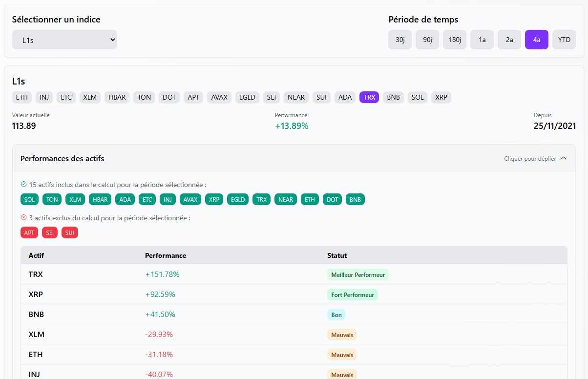Viewport: 588px width, 379px height.
Task: Click the EGLD chip in L1s row
Action: point(247,97)
